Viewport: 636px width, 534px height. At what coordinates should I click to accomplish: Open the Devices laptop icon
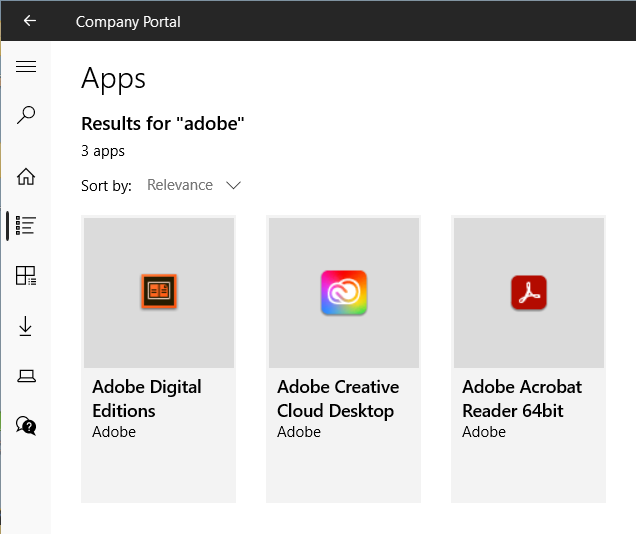pyautogui.click(x=26, y=376)
